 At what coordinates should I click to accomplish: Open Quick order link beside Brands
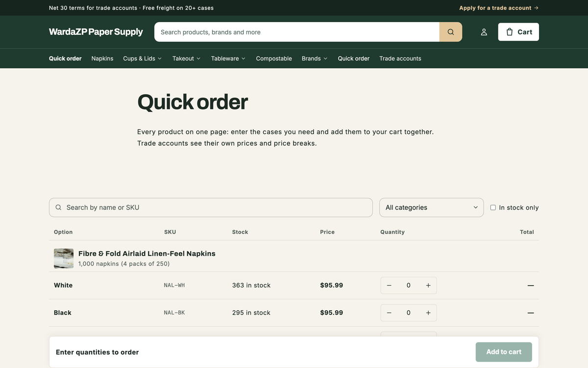(x=354, y=58)
